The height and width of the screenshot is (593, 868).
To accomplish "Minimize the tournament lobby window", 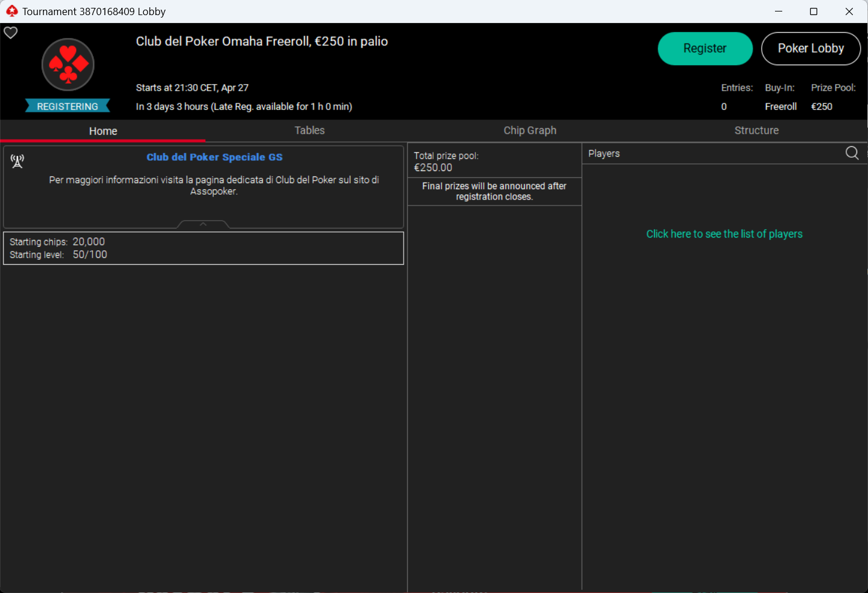I will pyautogui.click(x=779, y=11).
